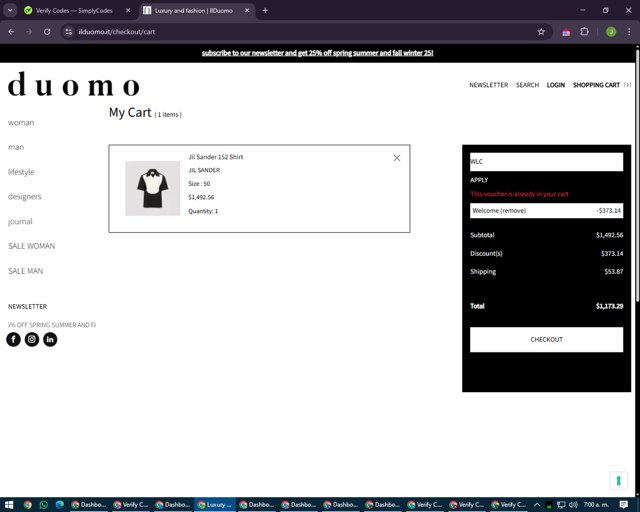Open the SHOPPING CART link
Viewport: 640px width, 512px height.
(596, 85)
